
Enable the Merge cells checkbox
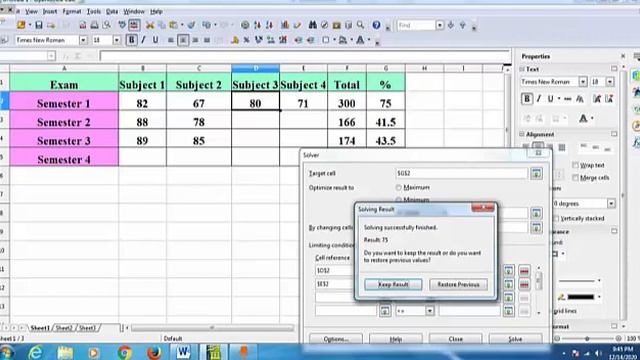click(576, 178)
